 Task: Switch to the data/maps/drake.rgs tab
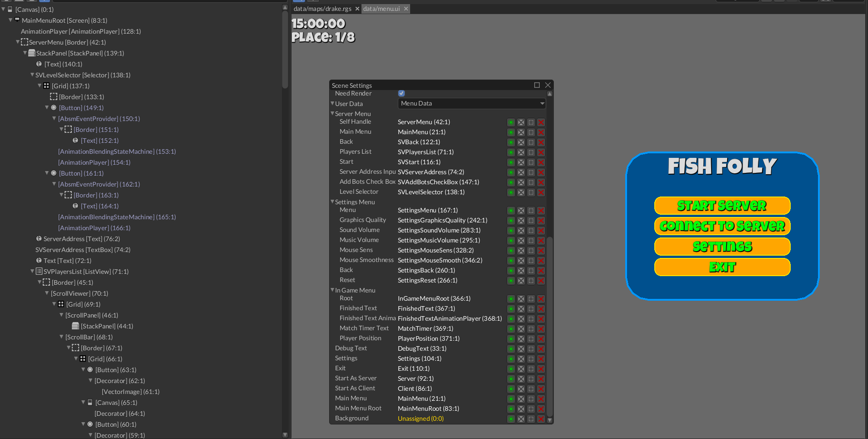pyautogui.click(x=322, y=9)
